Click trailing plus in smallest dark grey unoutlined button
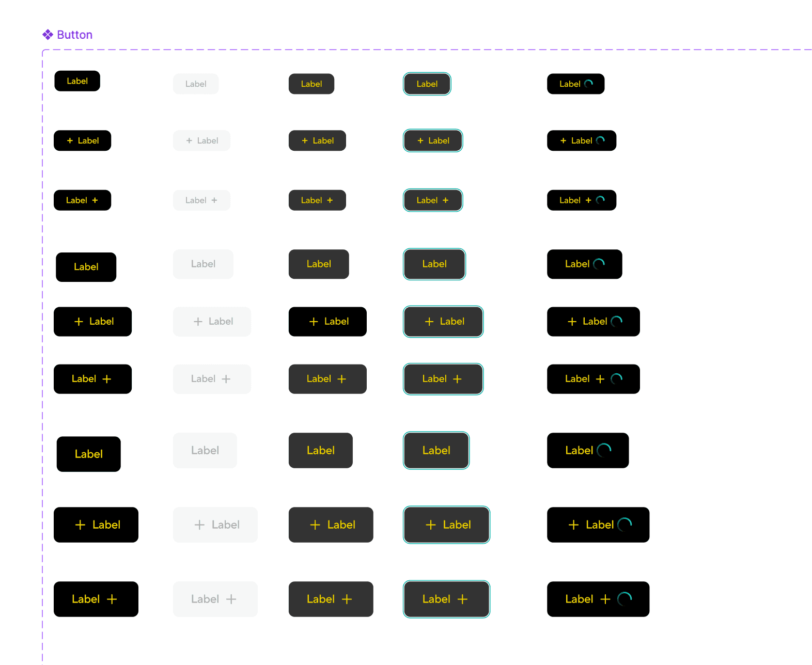 coord(330,200)
